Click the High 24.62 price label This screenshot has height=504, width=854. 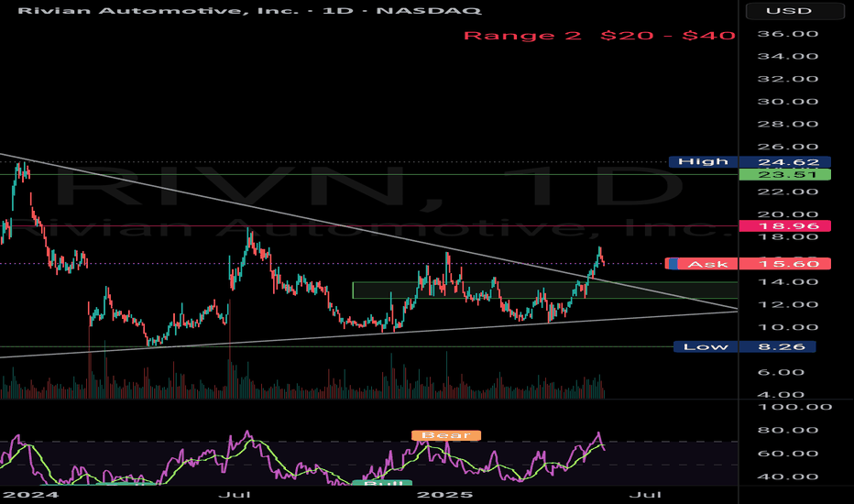pos(750,162)
